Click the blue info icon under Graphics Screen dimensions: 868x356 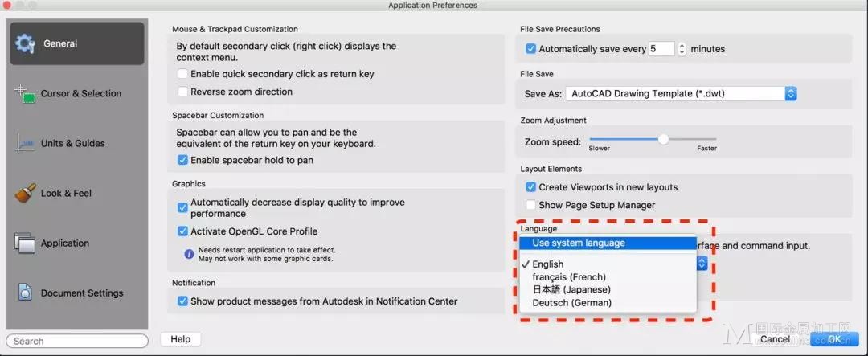tap(190, 254)
